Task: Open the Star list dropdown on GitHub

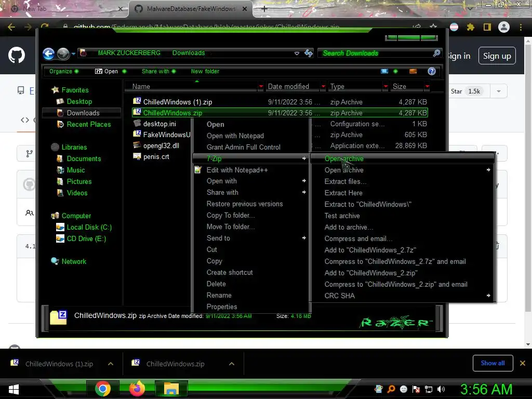Action: tap(498, 91)
